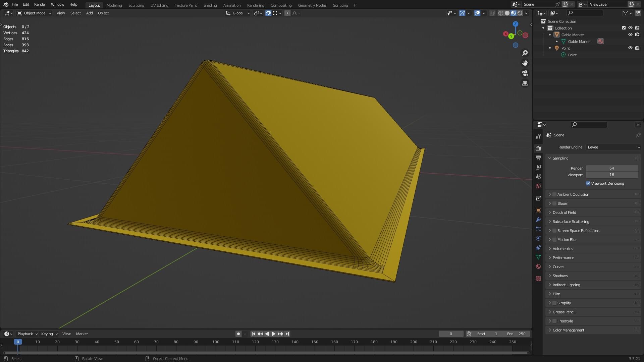Open Modifier properties wrench icon
This screenshot has width=644, height=362.
tap(538, 220)
